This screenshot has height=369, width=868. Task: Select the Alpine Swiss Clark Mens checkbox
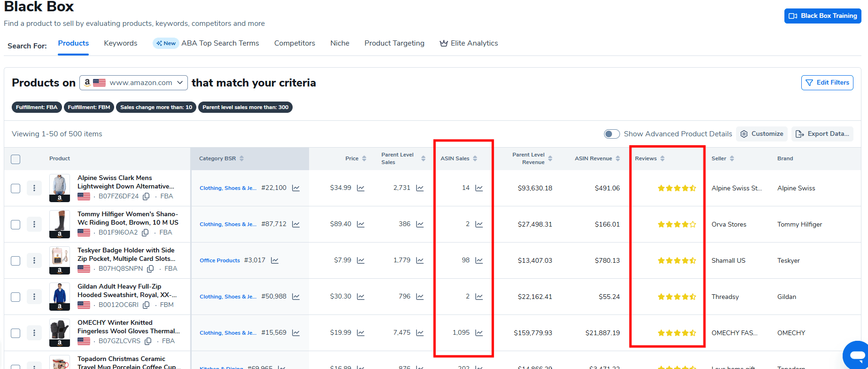pyautogui.click(x=15, y=188)
